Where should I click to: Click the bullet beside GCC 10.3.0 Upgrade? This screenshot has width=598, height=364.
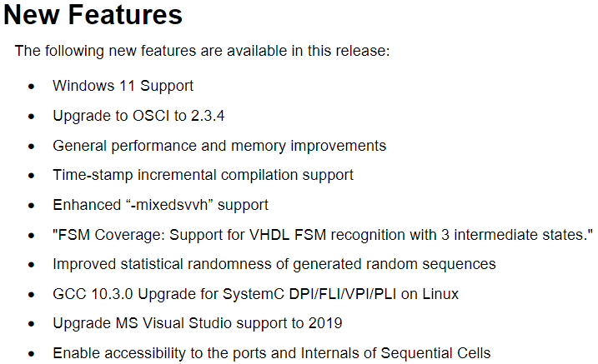31,295
